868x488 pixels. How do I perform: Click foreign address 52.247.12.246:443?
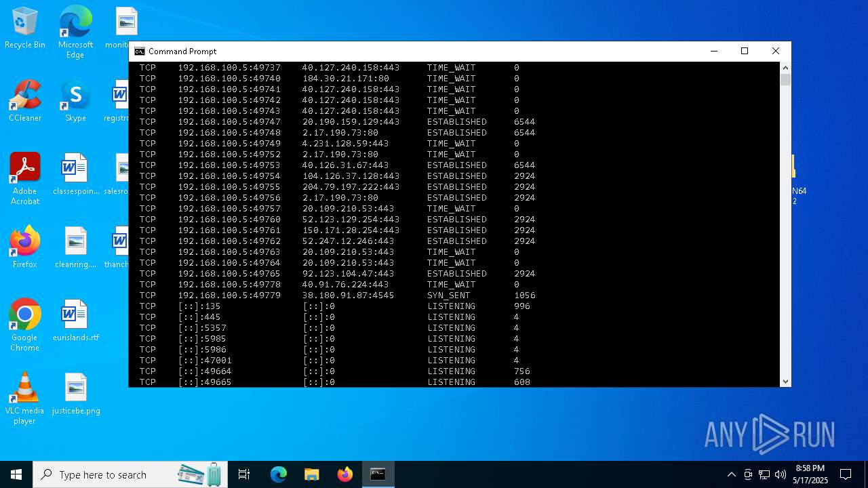349,241
